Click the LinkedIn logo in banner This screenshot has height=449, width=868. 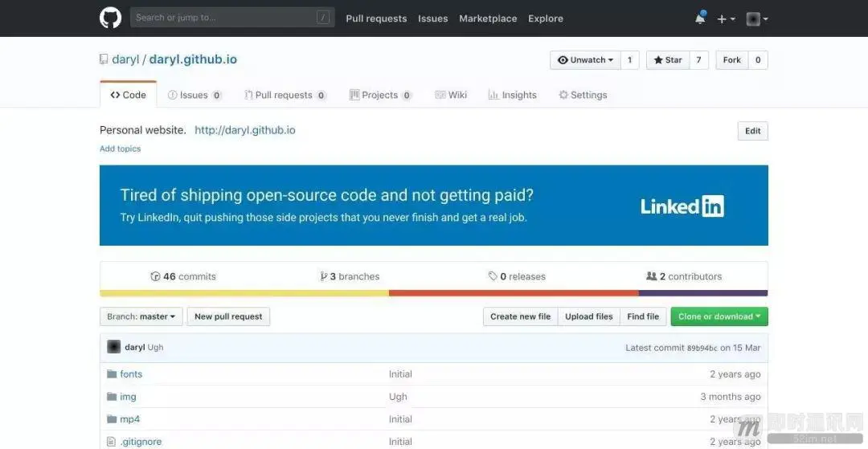(x=682, y=206)
